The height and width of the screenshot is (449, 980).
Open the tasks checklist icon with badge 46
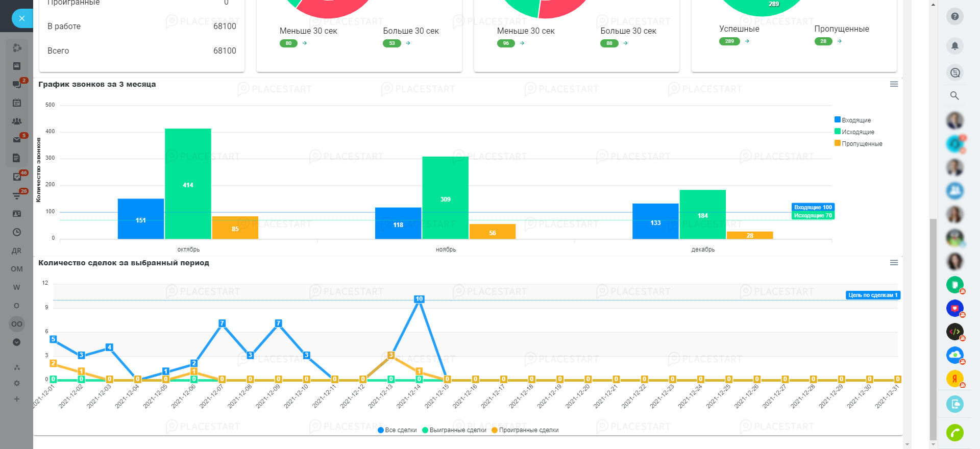(17, 177)
